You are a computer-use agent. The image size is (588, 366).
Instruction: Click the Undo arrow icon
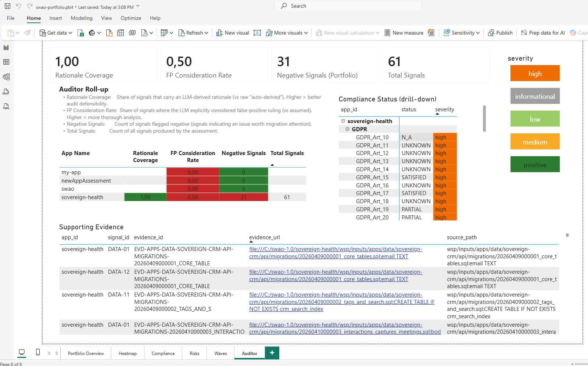tap(19, 6)
